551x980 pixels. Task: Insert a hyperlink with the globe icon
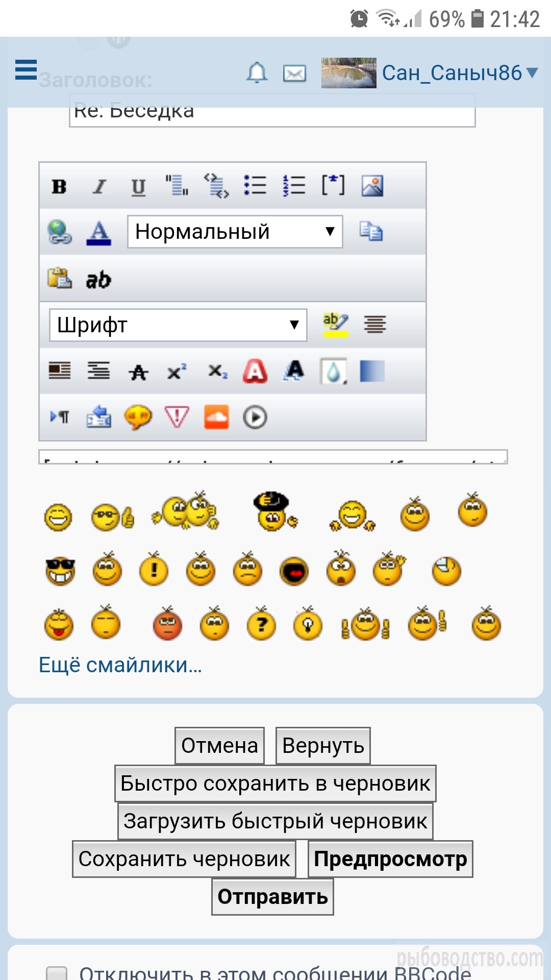[x=60, y=232]
